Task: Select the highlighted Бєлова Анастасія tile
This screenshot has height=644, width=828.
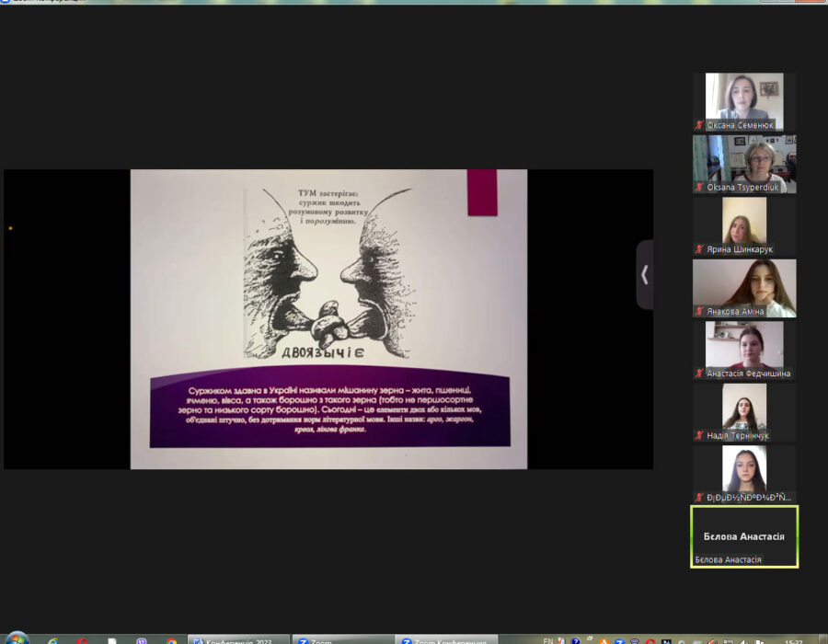Action: (x=744, y=536)
